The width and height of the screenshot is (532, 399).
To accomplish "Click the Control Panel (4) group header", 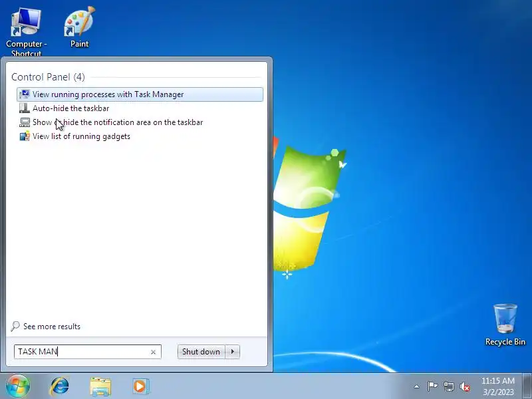I will pos(48,77).
